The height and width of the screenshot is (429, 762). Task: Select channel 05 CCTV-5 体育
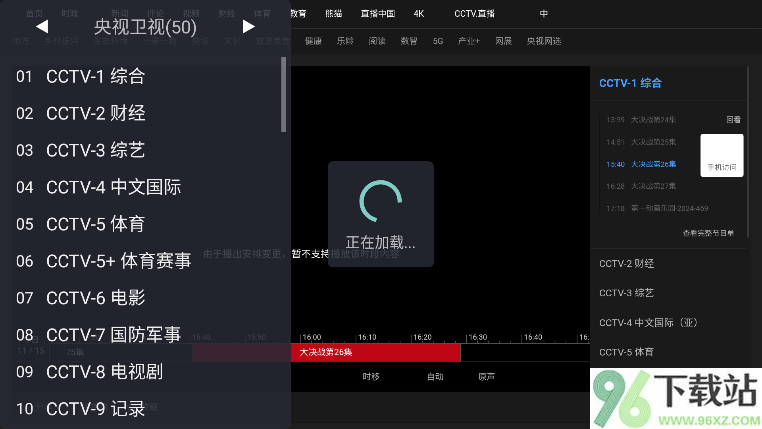coord(95,223)
